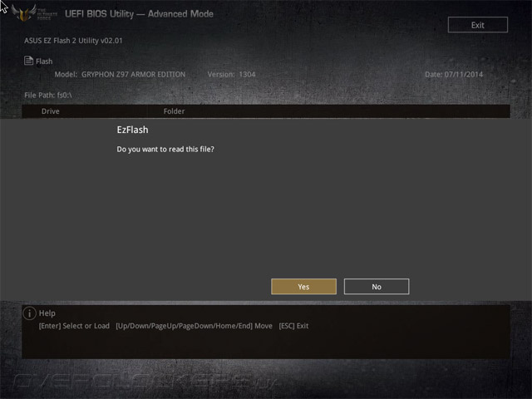Click the Exit button
The height and width of the screenshot is (399, 532).
click(x=478, y=25)
